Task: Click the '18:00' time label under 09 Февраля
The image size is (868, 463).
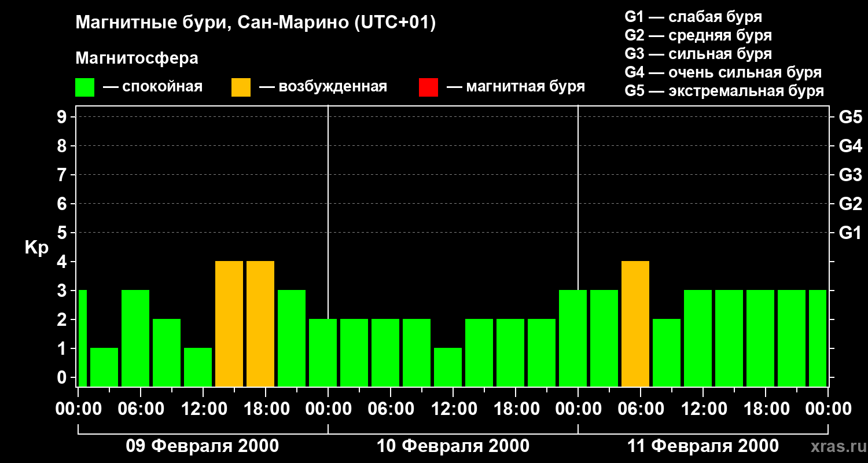Action: click(266, 409)
